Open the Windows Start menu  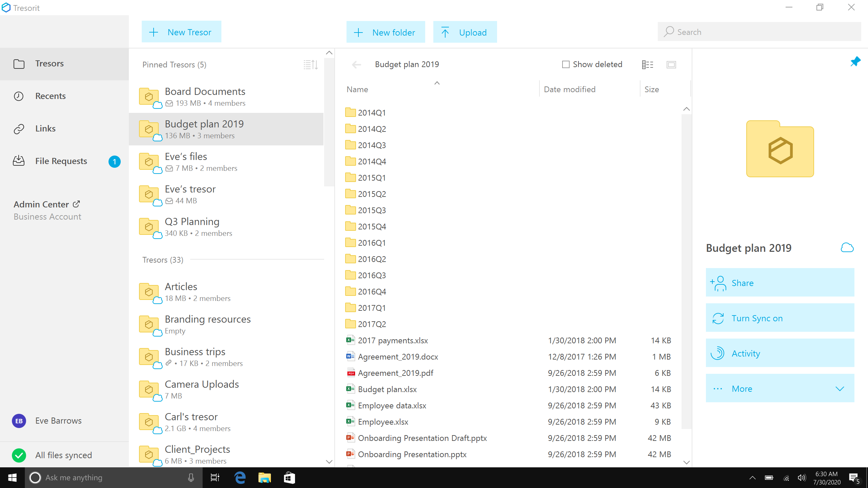[12, 478]
